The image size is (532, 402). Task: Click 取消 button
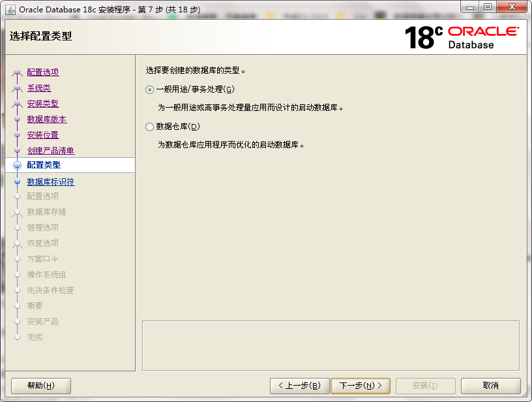tap(491, 386)
